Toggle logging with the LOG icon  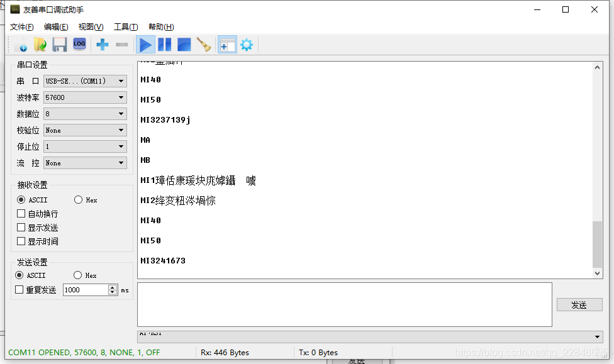pyautogui.click(x=79, y=44)
